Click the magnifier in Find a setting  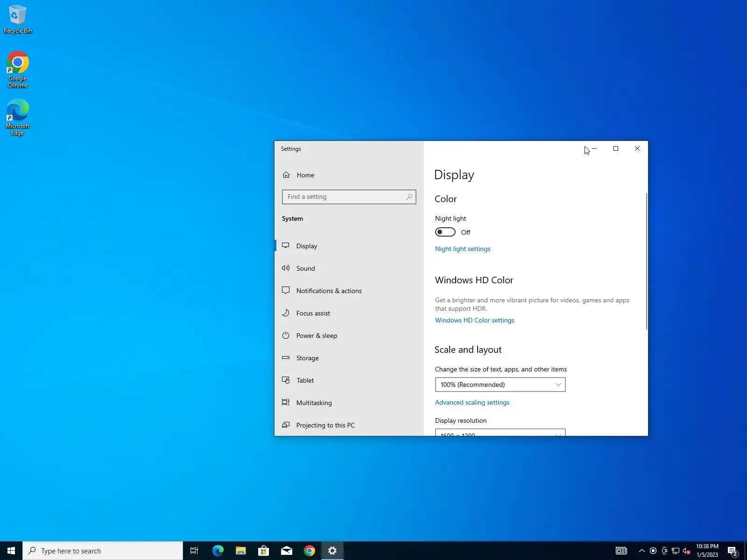click(409, 197)
